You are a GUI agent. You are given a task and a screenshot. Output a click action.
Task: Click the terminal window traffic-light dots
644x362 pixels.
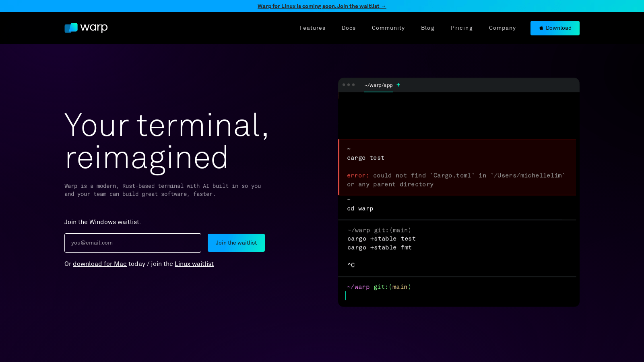[349, 85]
